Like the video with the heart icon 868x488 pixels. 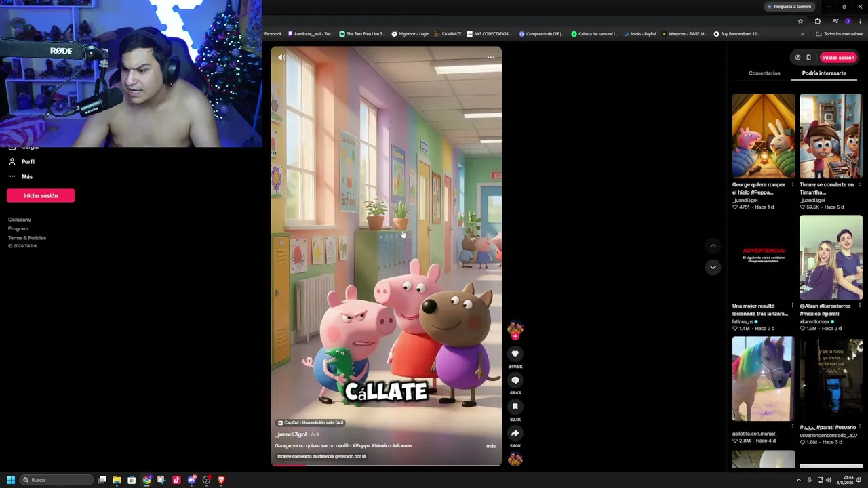[515, 354]
